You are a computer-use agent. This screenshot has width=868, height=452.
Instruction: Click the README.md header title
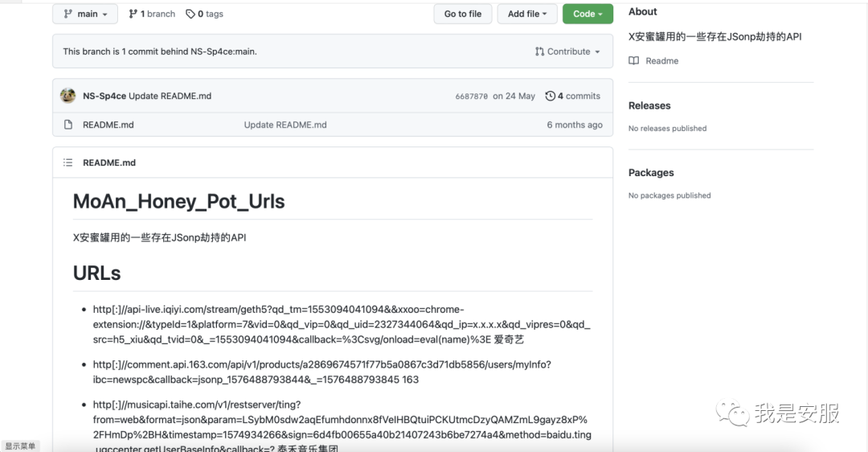click(x=109, y=162)
